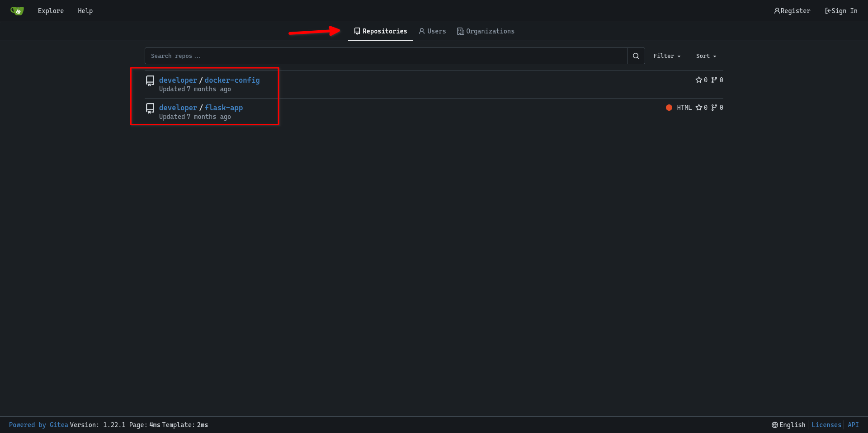The width and height of the screenshot is (868, 433).
Task: Click the fork icon on docker-config row
Action: coord(714,80)
